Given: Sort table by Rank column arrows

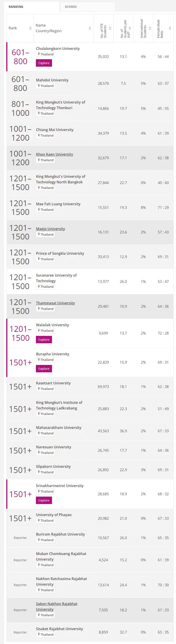Looking at the screenshot, I should pyautogui.click(x=30, y=28).
